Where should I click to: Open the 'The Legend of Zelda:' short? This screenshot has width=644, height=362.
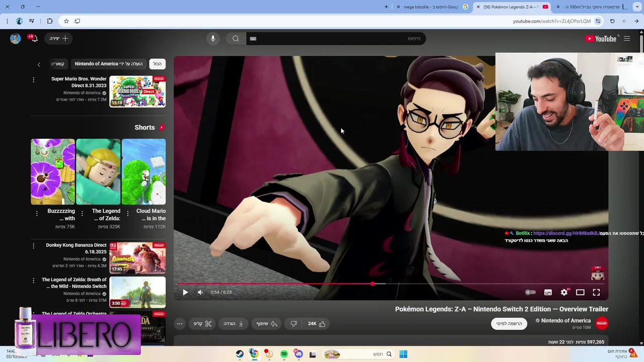click(x=98, y=172)
